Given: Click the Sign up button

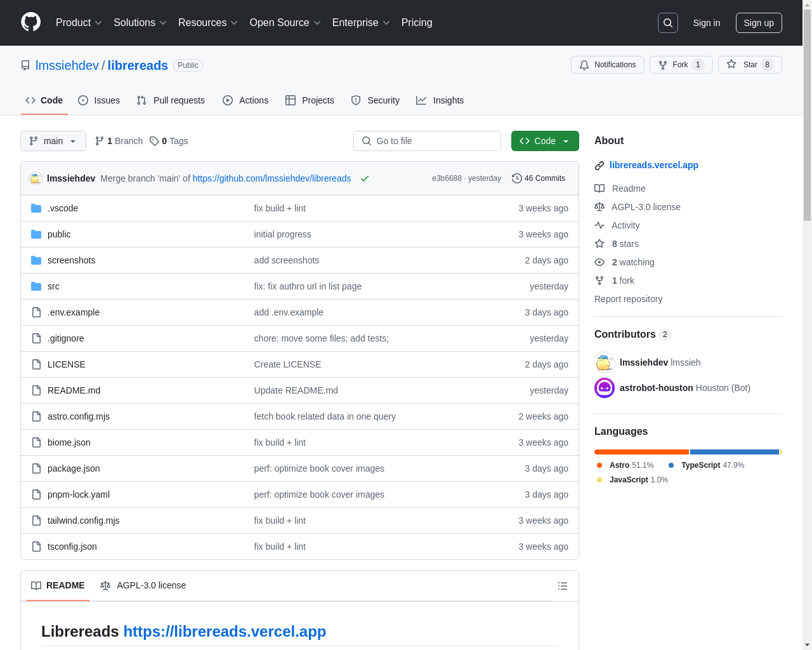Looking at the screenshot, I should pos(759,23).
